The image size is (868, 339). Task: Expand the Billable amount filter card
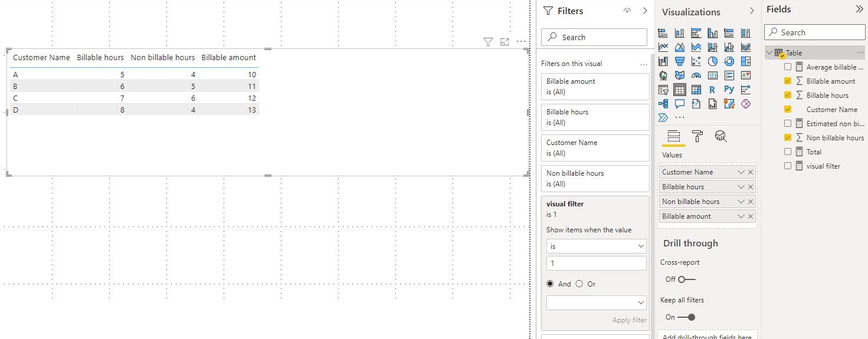coord(595,87)
